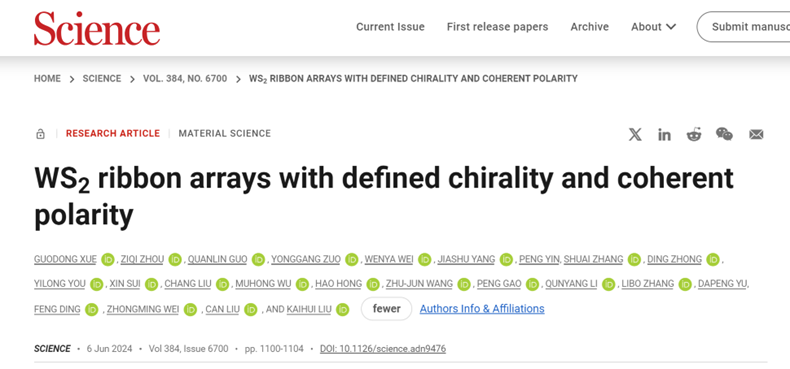Share article on LinkedIn
This screenshot has width=790, height=369.
click(664, 134)
